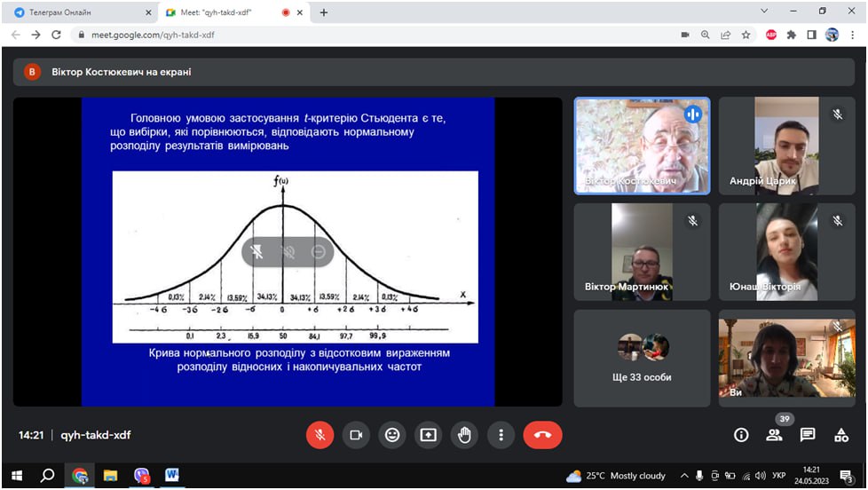
Task: Show the participants list with 39 people
Action: click(775, 435)
